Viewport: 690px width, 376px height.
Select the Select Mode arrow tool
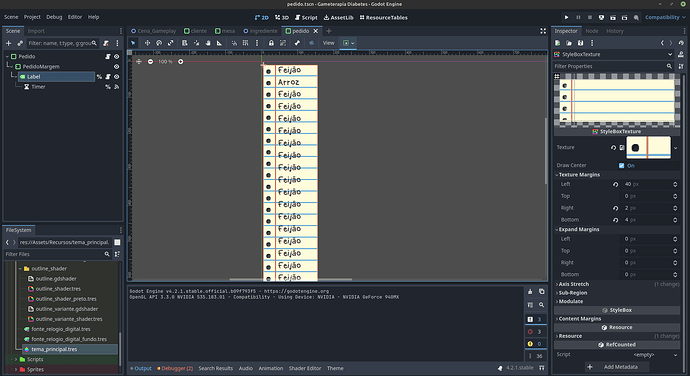[x=133, y=43]
